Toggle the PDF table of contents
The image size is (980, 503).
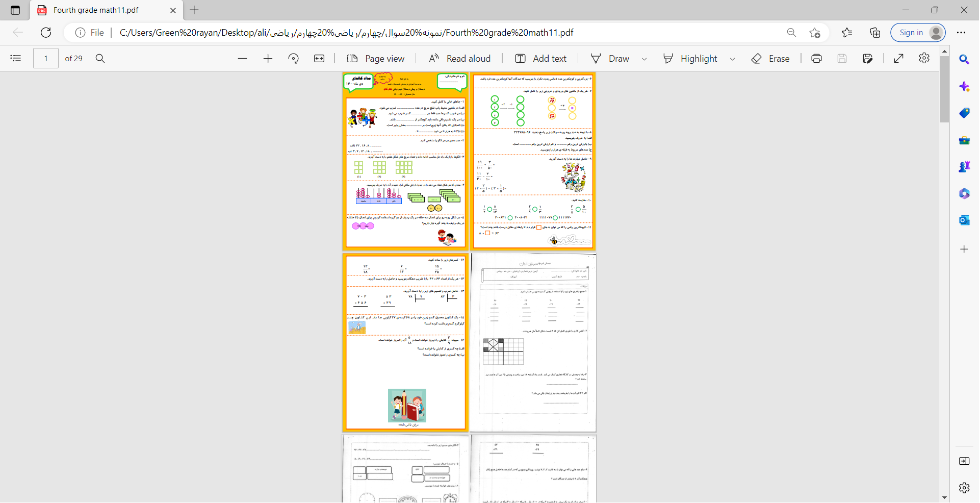coord(16,59)
